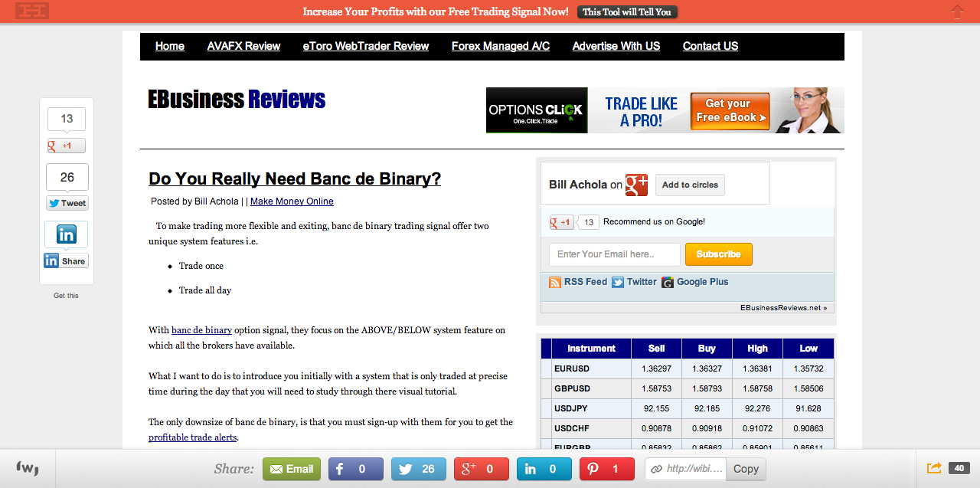Click the EBusiness Reviews site logo

pyautogui.click(x=237, y=100)
